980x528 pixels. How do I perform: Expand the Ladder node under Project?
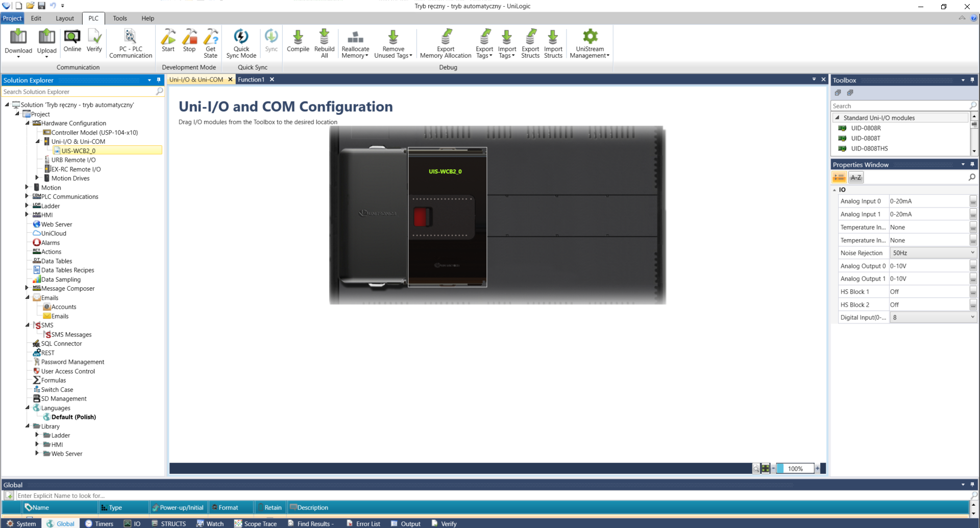click(x=27, y=206)
